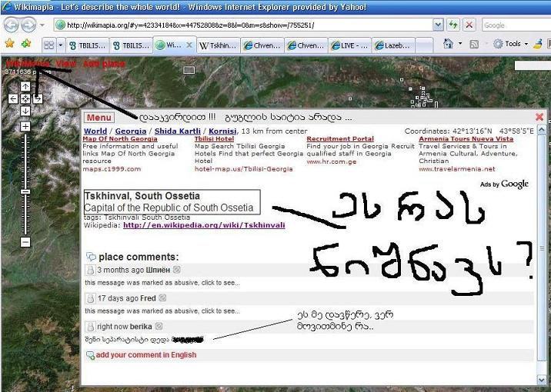Open the Kornisi breadcrumb link
Viewport: 551px width, 392px height.
[222, 131]
